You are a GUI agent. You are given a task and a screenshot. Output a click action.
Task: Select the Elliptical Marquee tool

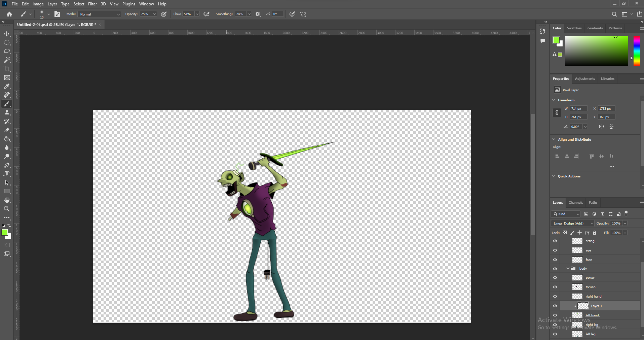coord(7,43)
